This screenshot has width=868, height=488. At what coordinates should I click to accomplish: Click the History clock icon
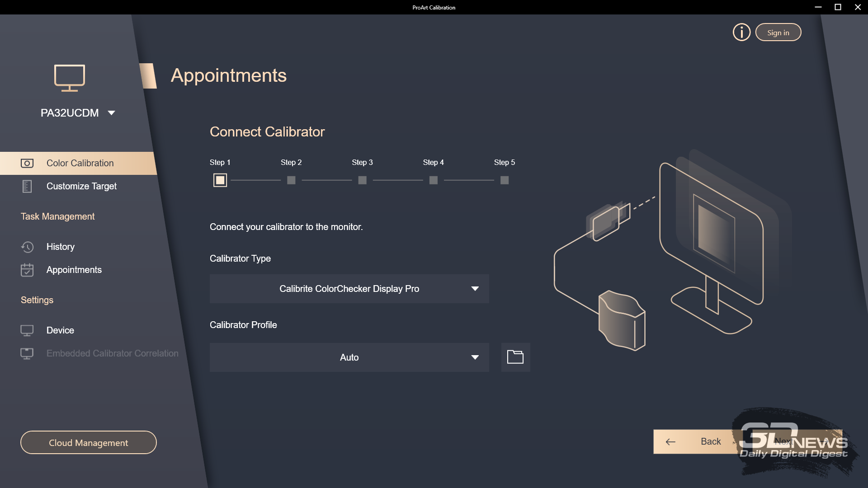27,247
